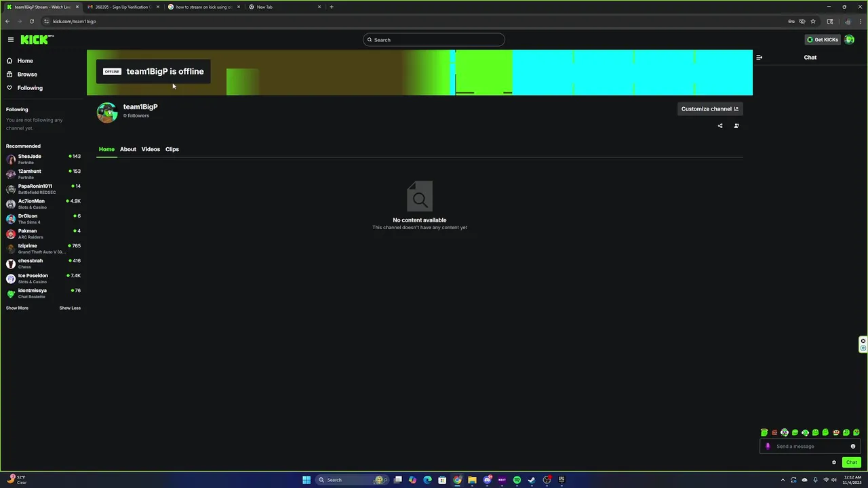Bookmark this page with star icon
The image size is (868, 488).
813,21
